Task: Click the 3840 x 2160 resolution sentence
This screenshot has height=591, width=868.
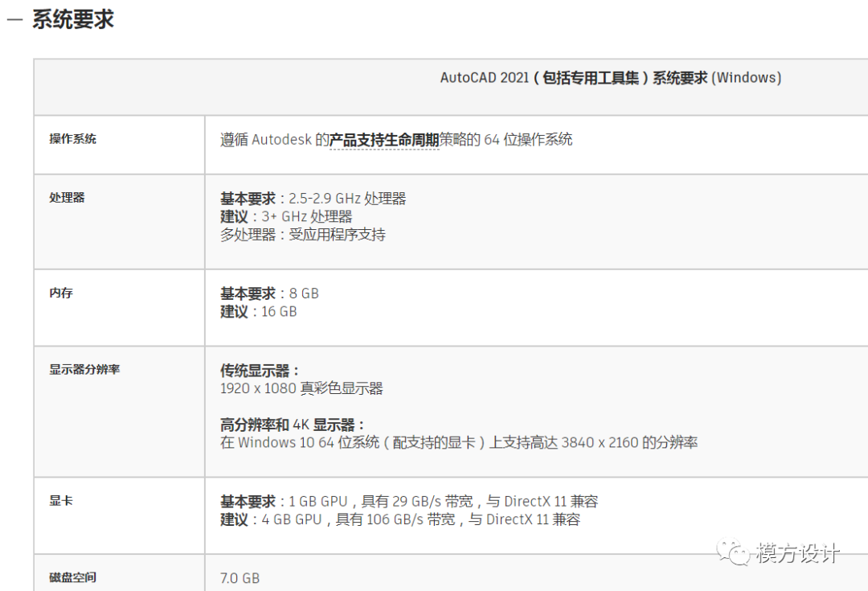Action: pyautogui.click(x=459, y=442)
